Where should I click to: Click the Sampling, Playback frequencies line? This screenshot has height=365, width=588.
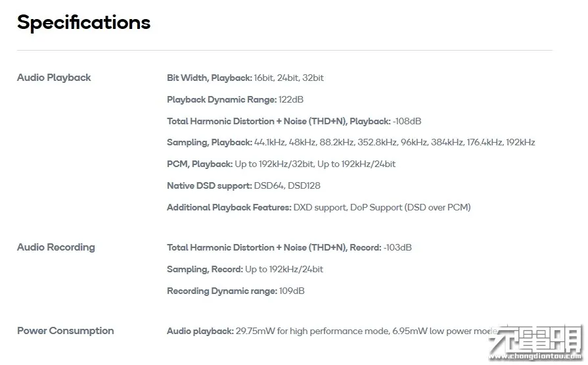point(351,142)
